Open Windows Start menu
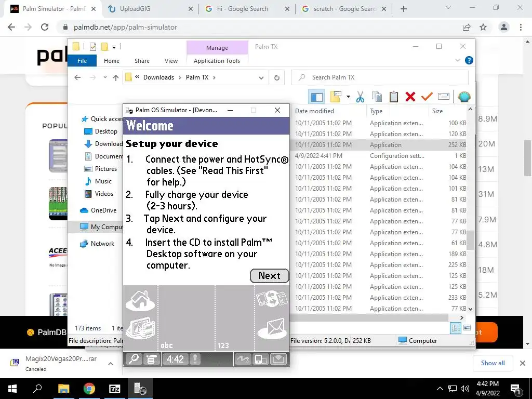532x399 pixels. [x=12, y=389]
